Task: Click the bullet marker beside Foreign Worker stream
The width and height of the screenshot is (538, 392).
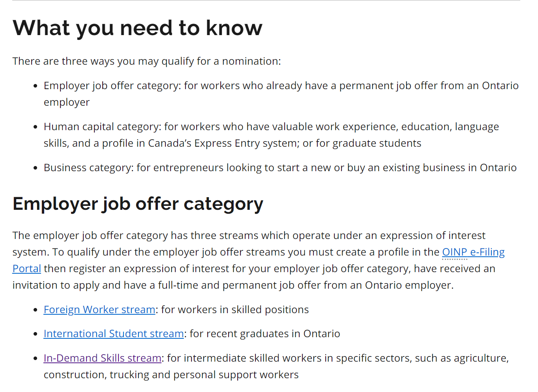Action: (x=36, y=310)
